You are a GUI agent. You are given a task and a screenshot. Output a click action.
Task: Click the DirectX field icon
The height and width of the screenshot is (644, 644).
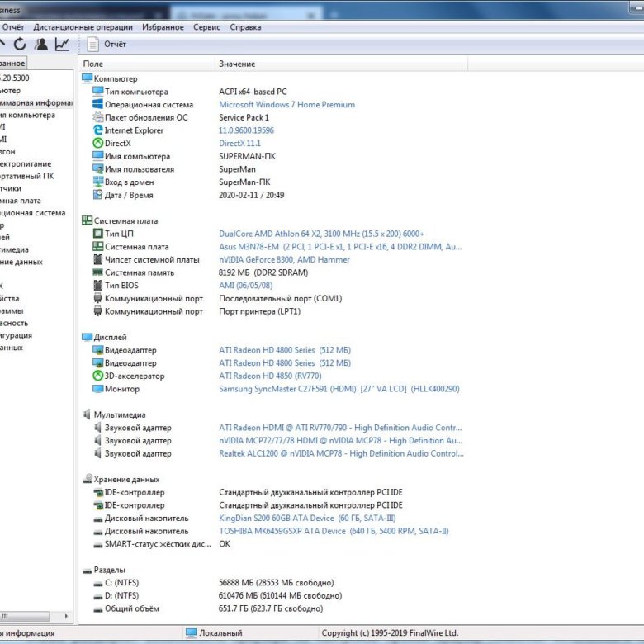point(97,144)
